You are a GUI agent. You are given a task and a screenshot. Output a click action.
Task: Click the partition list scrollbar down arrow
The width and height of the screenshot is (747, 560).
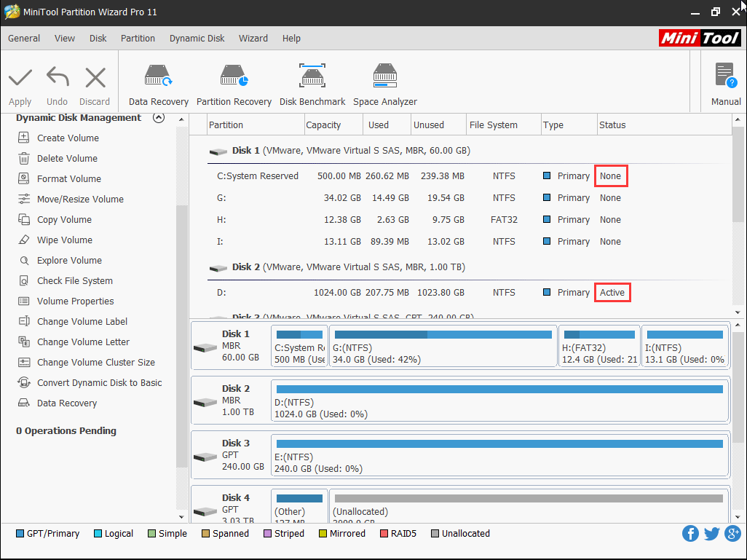(x=738, y=312)
